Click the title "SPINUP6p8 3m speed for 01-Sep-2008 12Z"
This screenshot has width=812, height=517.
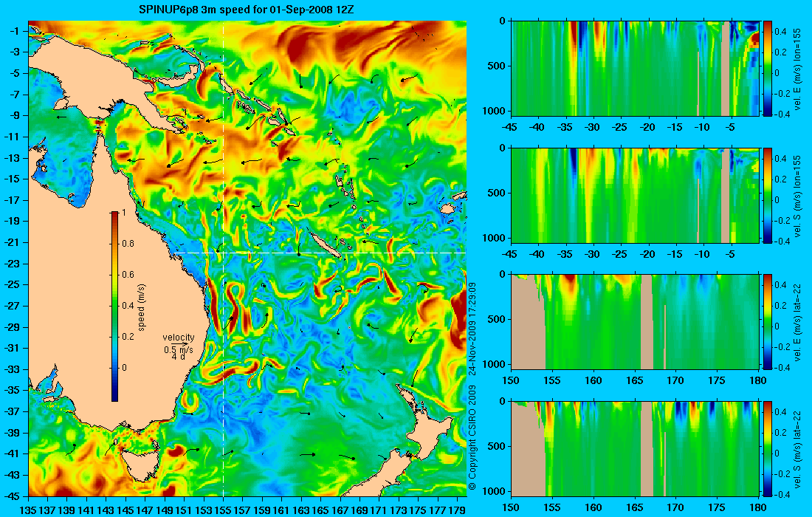[247, 10]
